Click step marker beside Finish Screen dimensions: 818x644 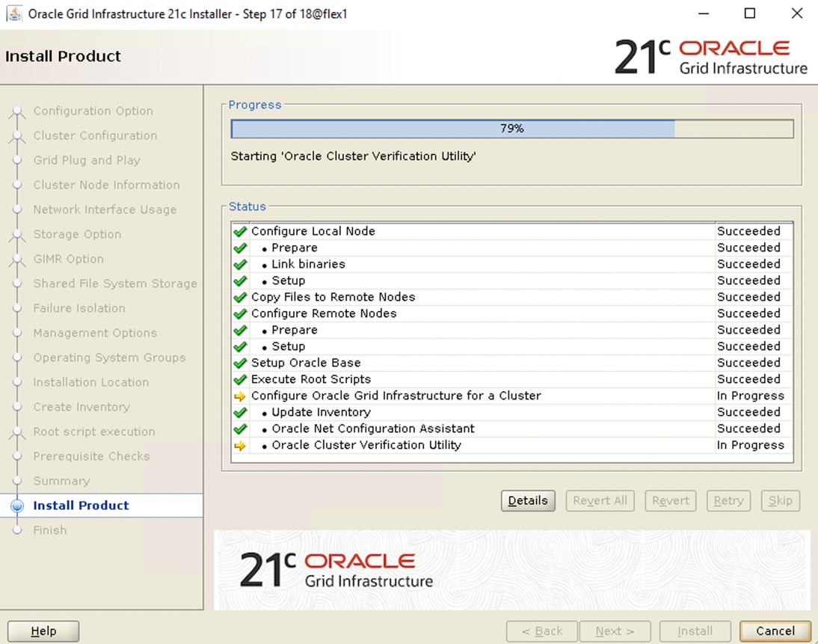click(x=17, y=530)
